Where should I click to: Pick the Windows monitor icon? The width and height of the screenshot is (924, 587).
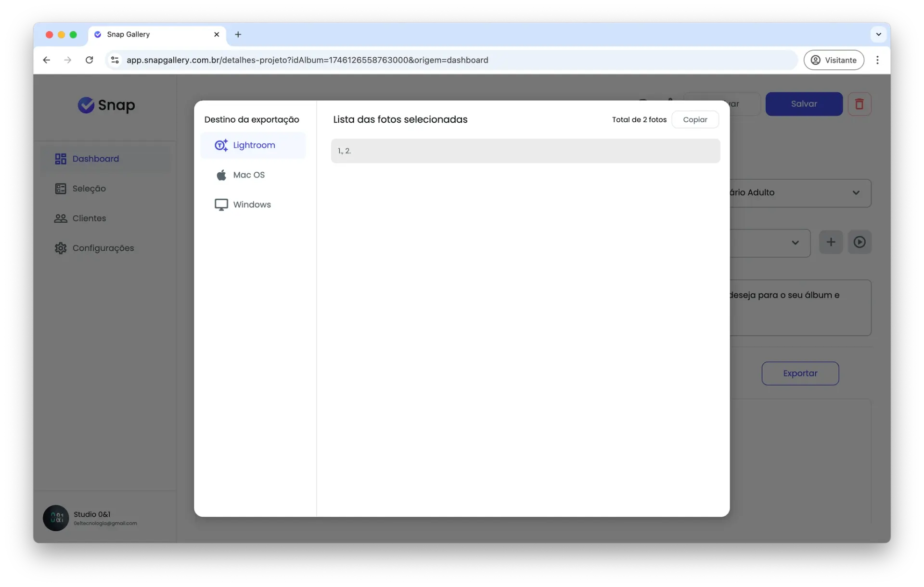point(221,204)
